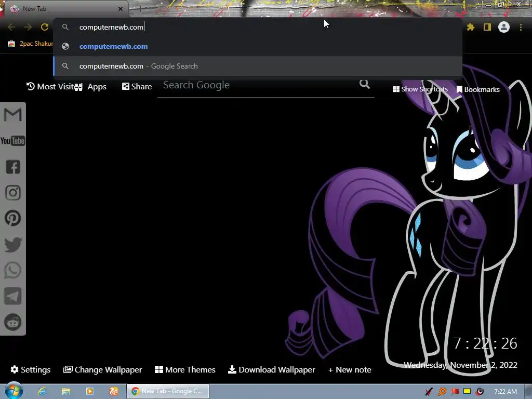Open More Themes
532x399 pixels.
(185, 369)
